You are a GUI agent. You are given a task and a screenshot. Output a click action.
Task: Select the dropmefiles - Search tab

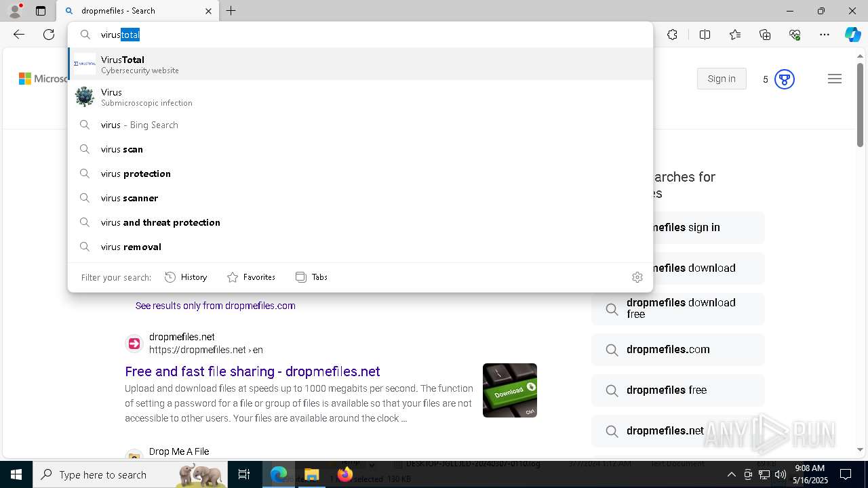(x=138, y=11)
